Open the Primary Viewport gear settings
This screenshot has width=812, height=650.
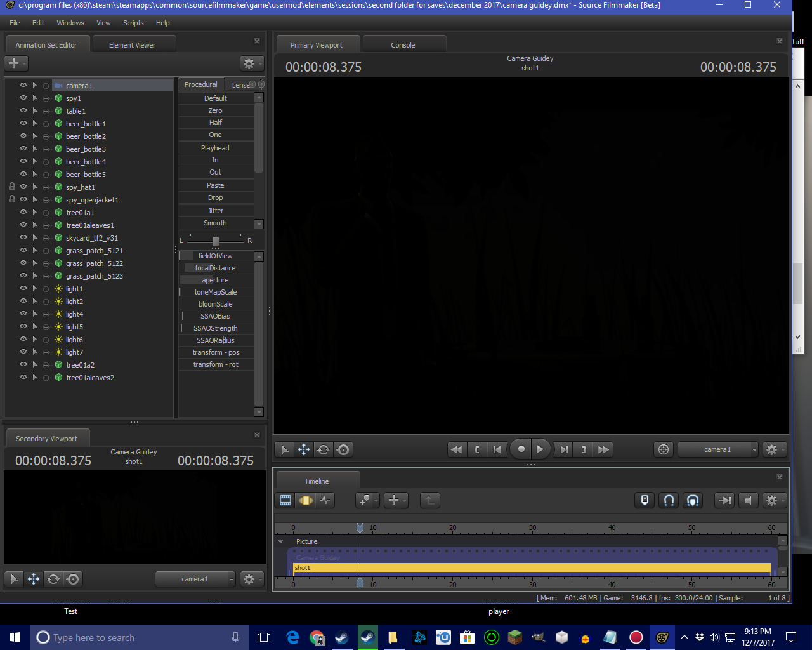pyautogui.click(x=774, y=449)
